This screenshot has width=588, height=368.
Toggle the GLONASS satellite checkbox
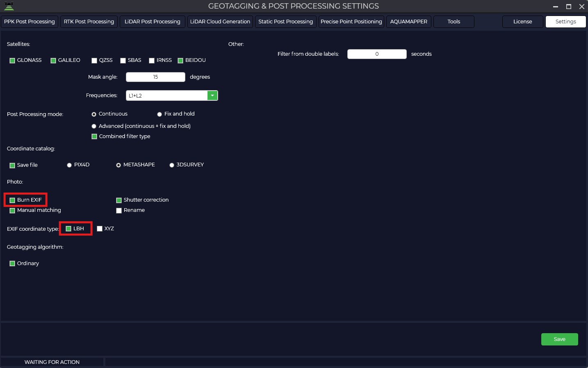point(12,61)
